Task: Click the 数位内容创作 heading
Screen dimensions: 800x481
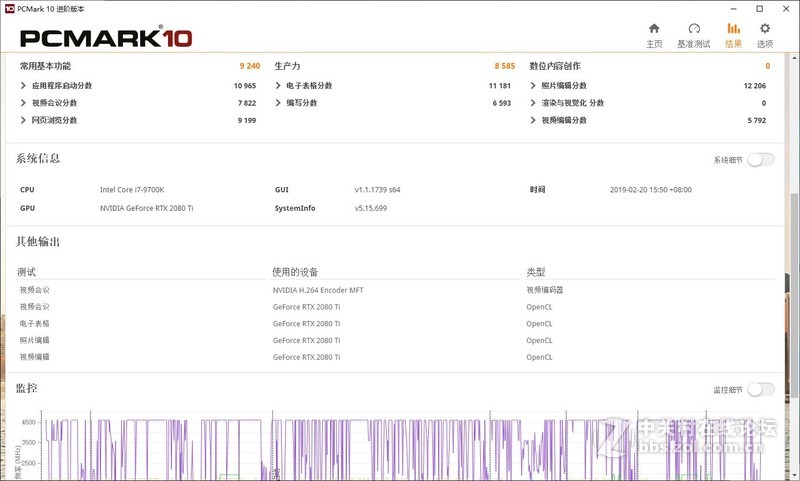Action: coord(555,66)
